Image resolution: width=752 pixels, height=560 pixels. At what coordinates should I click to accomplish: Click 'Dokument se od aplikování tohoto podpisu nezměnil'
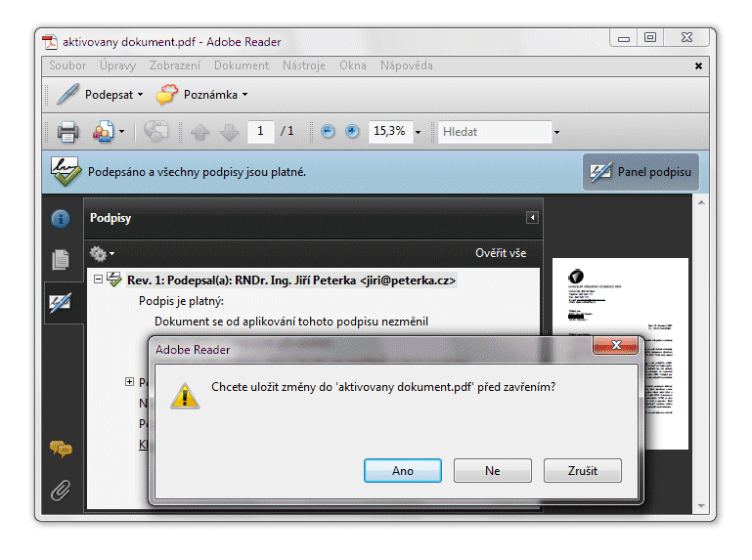[291, 322]
